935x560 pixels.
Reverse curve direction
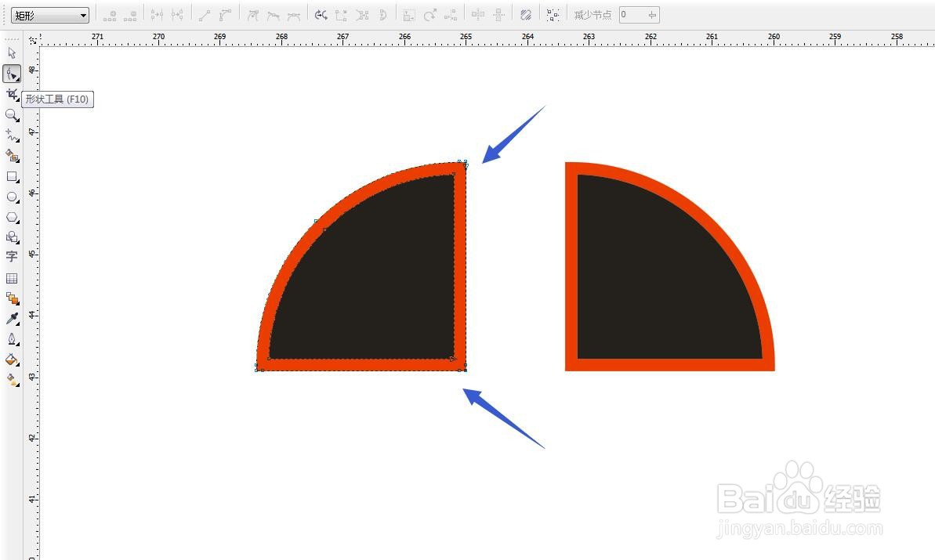coord(321,15)
